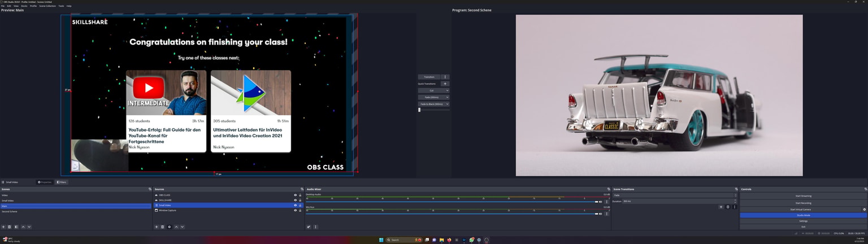Open Tools menu
This screenshot has width=868, height=244.
click(61, 6)
